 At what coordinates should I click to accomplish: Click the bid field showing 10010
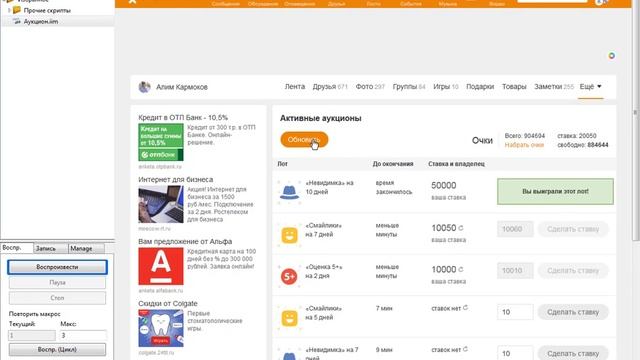click(x=515, y=271)
